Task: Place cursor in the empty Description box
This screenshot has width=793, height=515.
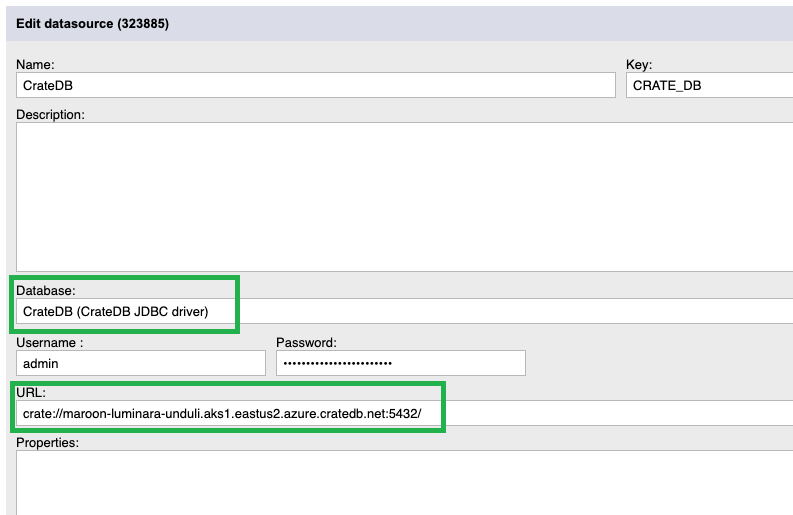Action: tap(405, 197)
